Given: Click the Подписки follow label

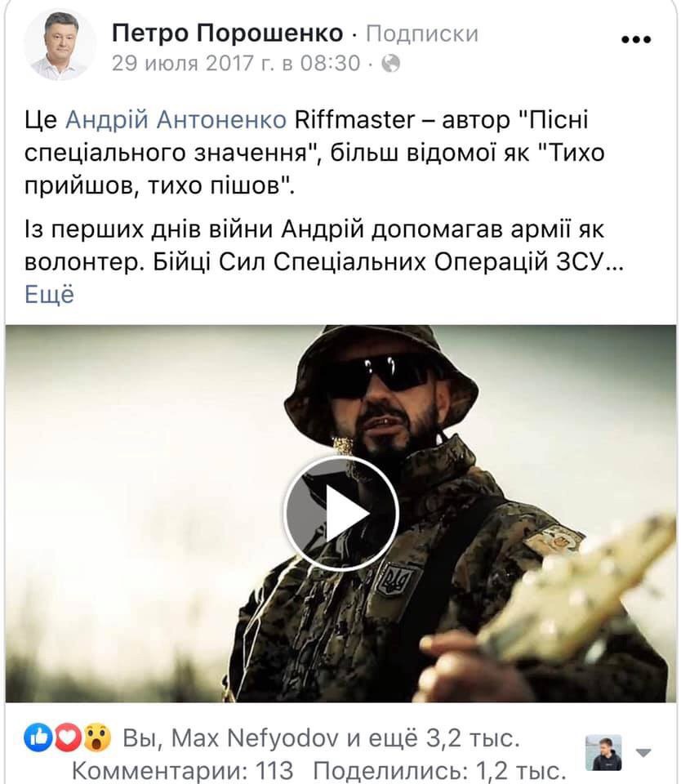Looking at the screenshot, I should (x=422, y=34).
